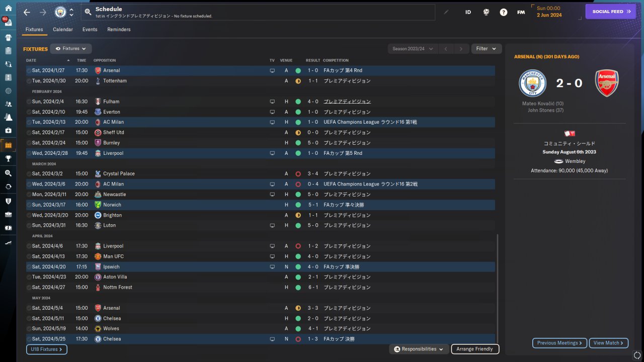Click the red loss circle on the Liverpool 4/6 row
The image size is (644, 362).
[x=298, y=246]
